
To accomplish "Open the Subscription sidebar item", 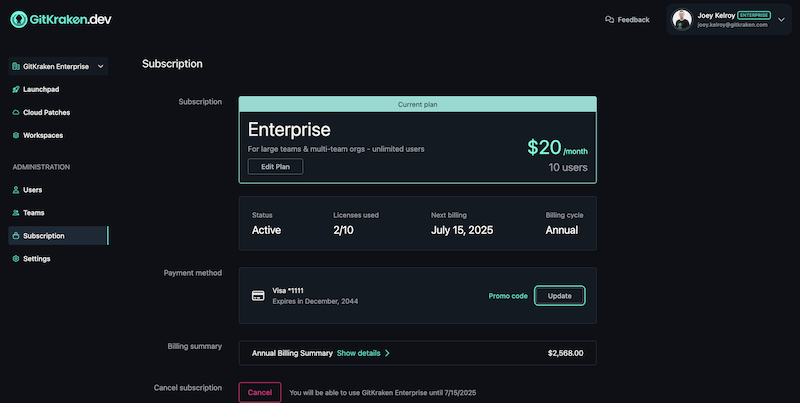I will (x=58, y=236).
